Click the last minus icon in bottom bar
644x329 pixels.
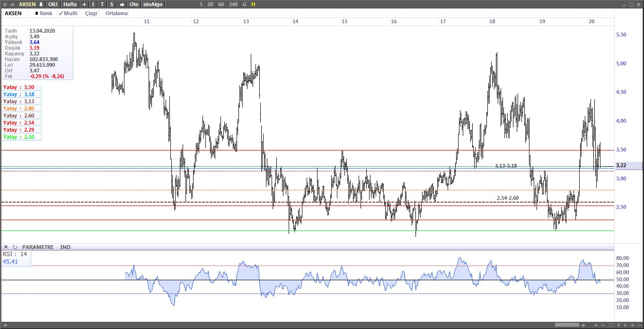(639, 325)
